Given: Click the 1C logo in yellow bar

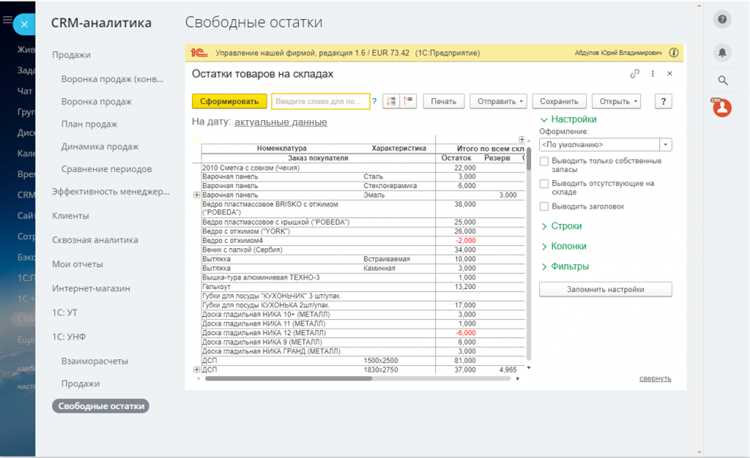Looking at the screenshot, I should pyautogui.click(x=199, y=53).
